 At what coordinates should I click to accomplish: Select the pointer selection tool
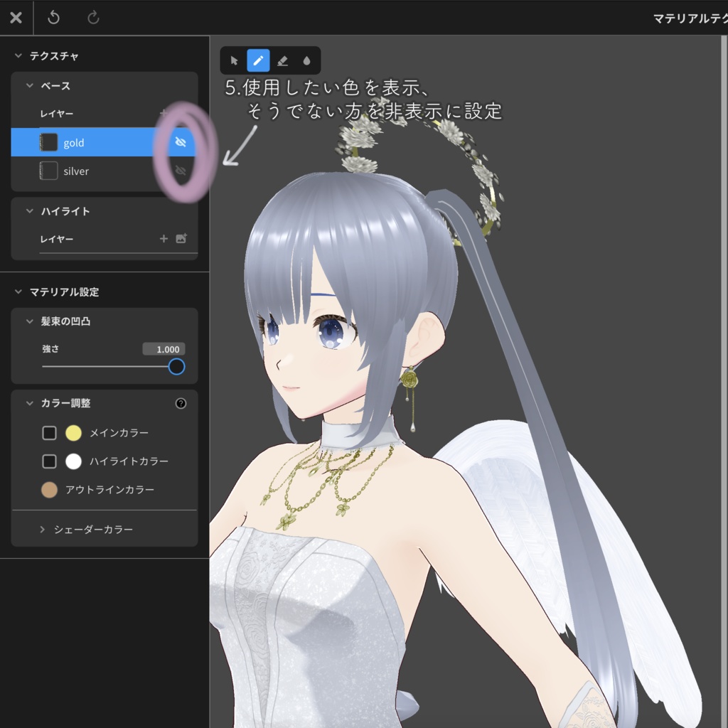pos(233,60)
